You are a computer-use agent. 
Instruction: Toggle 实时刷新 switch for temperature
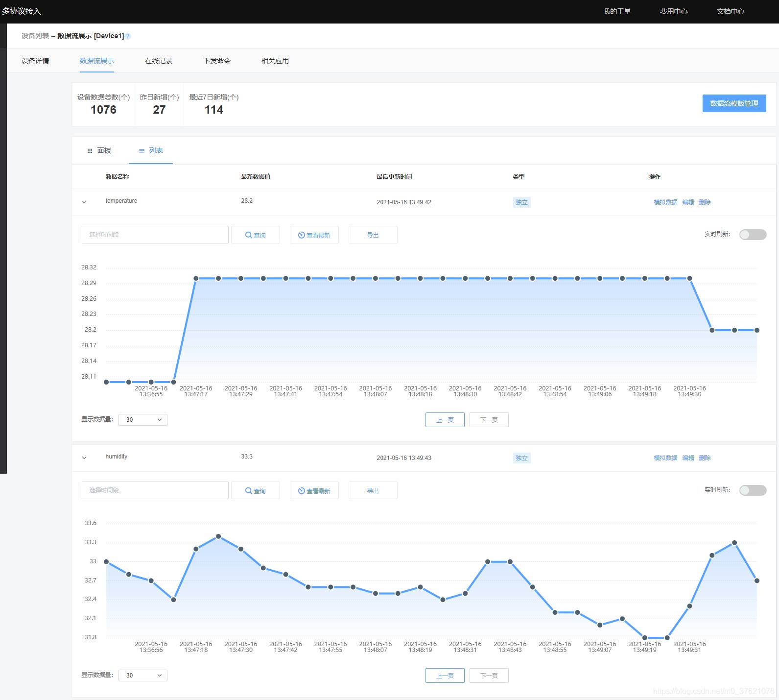click(x=753, y=235)
